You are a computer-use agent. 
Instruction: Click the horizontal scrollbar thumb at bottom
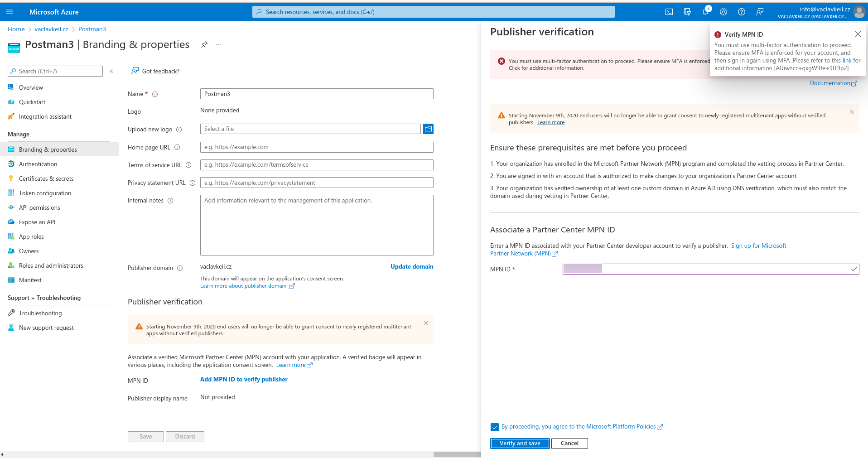click(x=457, y=454)
